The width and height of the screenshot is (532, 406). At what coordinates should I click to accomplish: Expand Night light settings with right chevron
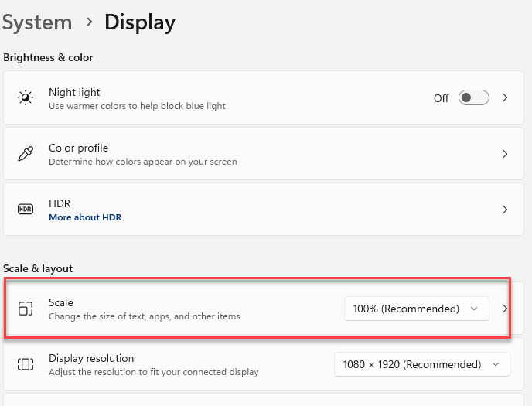pos(505,98)
